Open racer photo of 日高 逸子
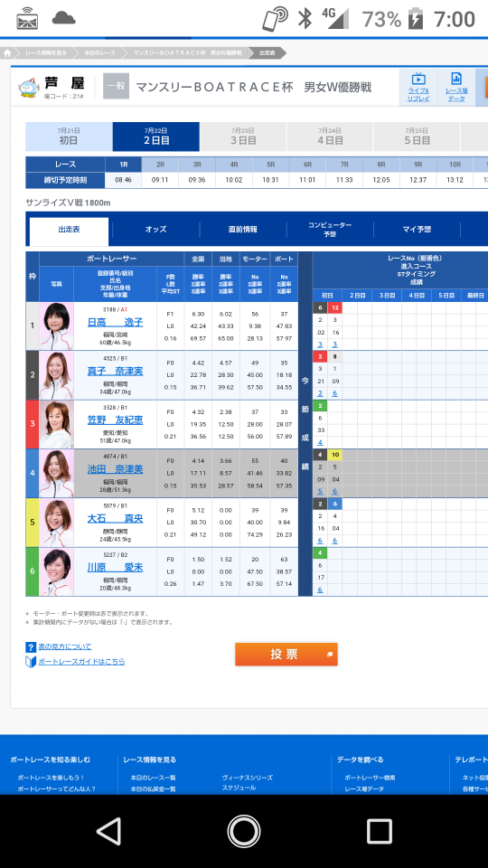Screen dimensions: 488x868 click(x=56, y=326)
